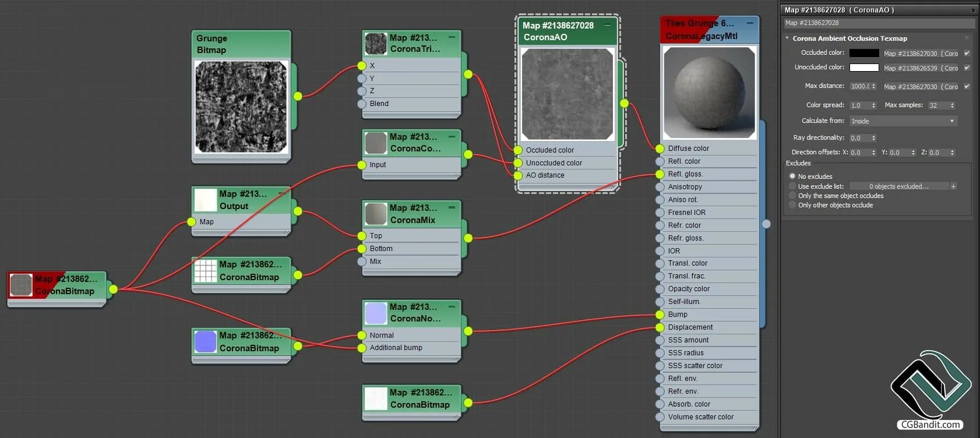Open the Occluded color map button

pyautogui.click(x=921, y=53)
